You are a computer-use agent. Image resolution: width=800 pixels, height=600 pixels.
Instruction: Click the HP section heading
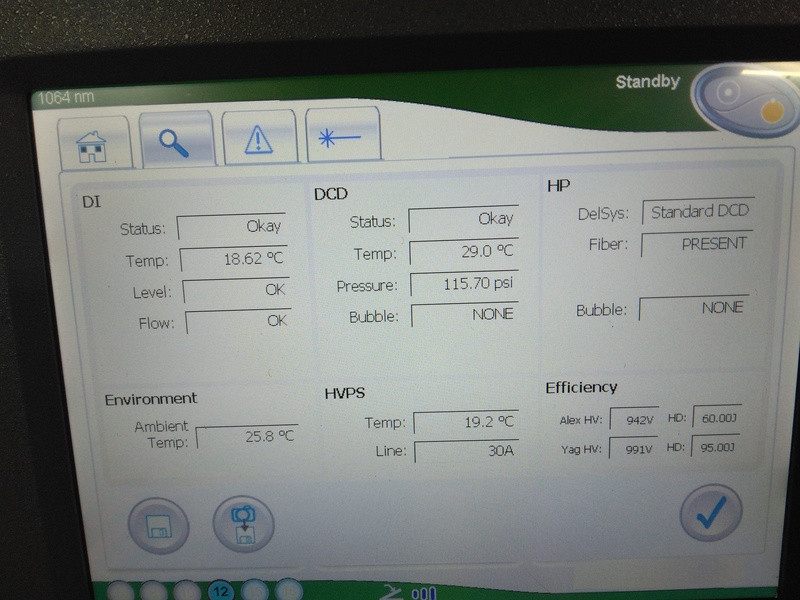pos(559,186)
